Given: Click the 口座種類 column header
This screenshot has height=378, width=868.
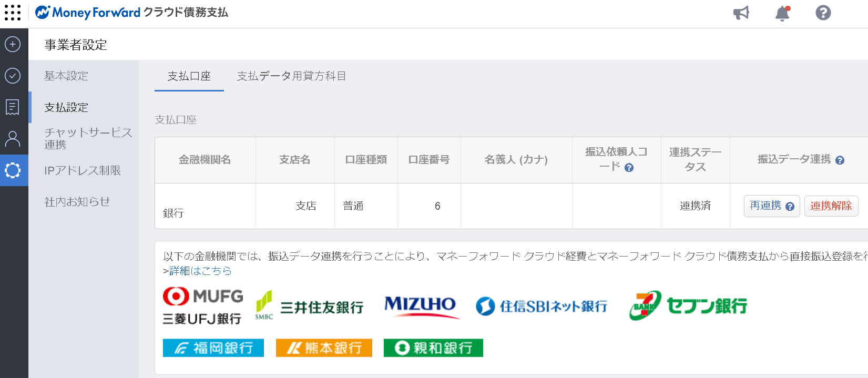Looking at the screenshot, I should point(366,160).
